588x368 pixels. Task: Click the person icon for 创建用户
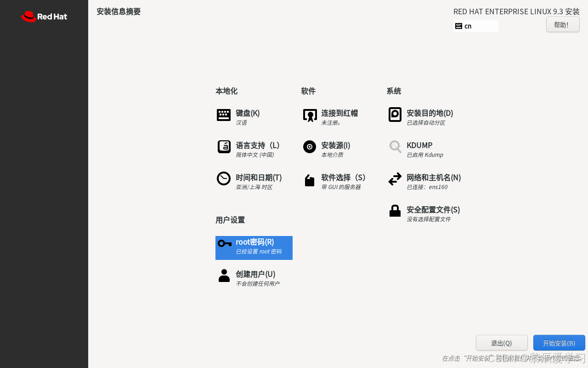(x=224, y=276)
